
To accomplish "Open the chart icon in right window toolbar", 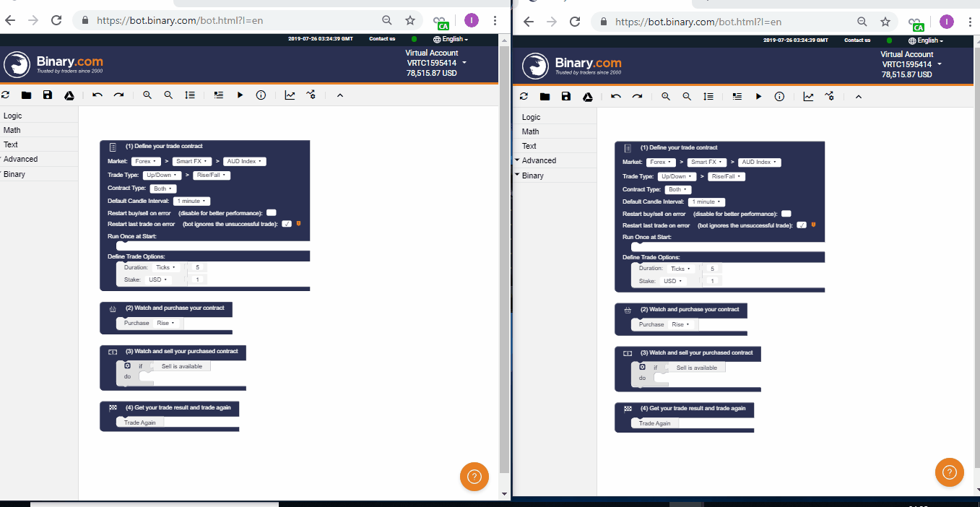I will tap(808, 97).
